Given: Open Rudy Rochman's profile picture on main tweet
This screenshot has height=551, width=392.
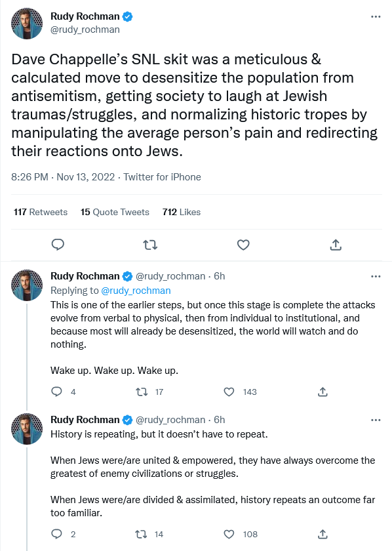Looking at the screenshot, I should [x=27, y=23].
